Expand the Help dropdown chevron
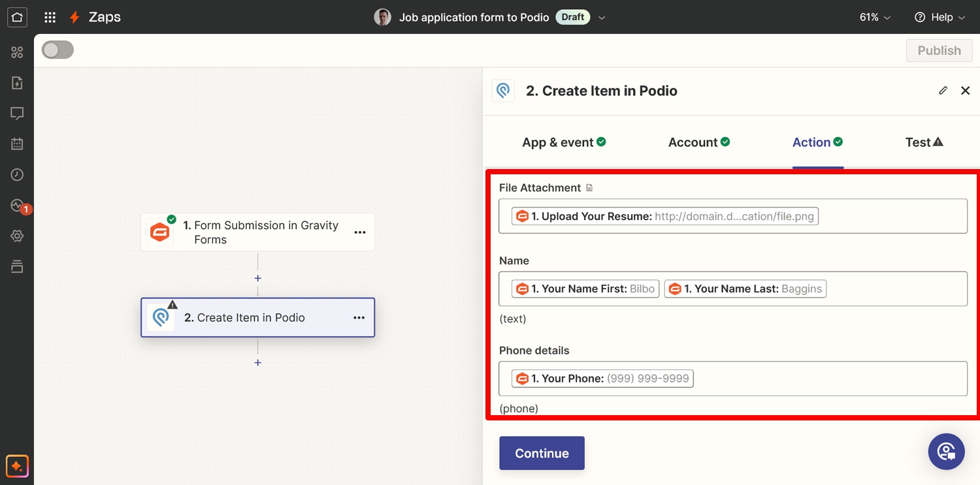Screen dimensions: 980x485 coord(961,18)
